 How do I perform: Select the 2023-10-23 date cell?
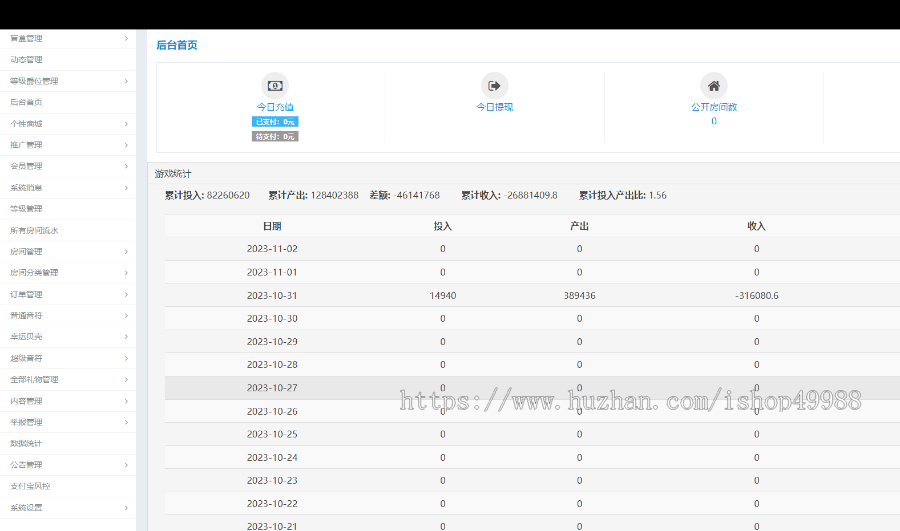coord(272,480)
